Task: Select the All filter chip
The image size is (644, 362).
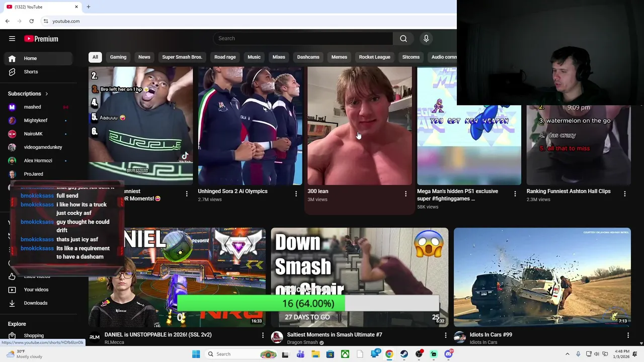Action: [95, 57]
